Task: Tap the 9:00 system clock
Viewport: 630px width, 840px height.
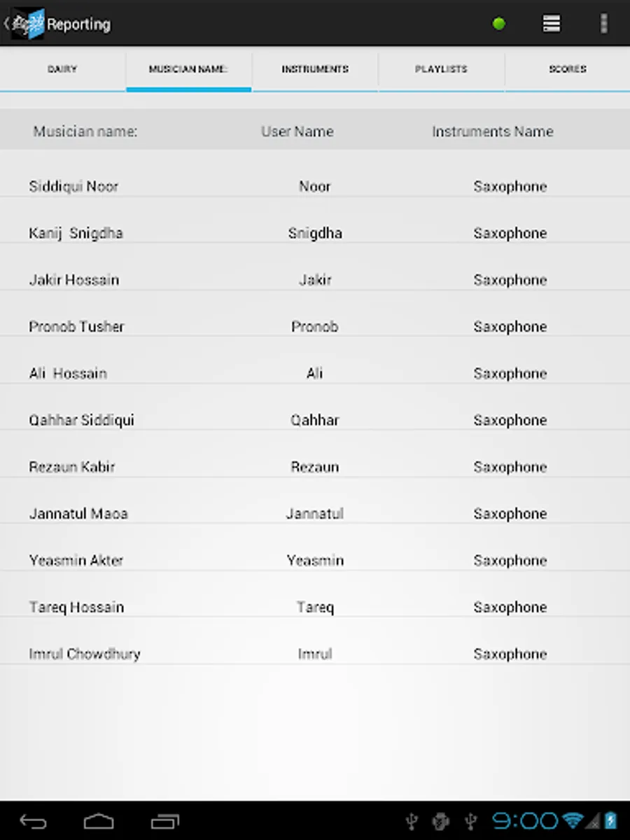Action: coord(525,820)
